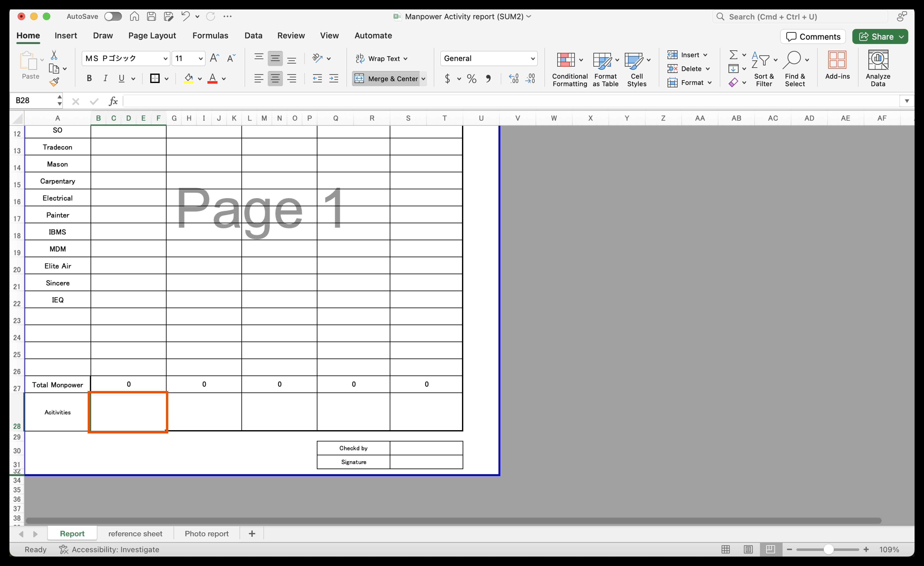Click the Comments button
924x566 pixels.
point(813,36)
